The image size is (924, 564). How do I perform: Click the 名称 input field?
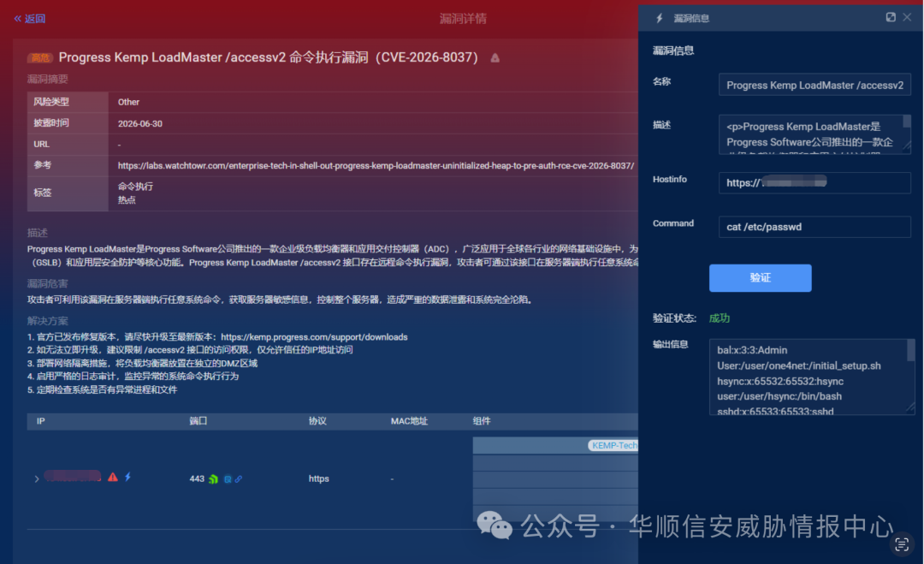coord(814,85)
